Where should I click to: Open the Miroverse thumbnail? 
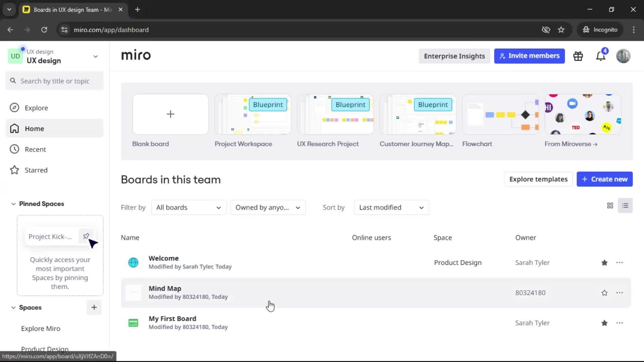click(583, 114)
